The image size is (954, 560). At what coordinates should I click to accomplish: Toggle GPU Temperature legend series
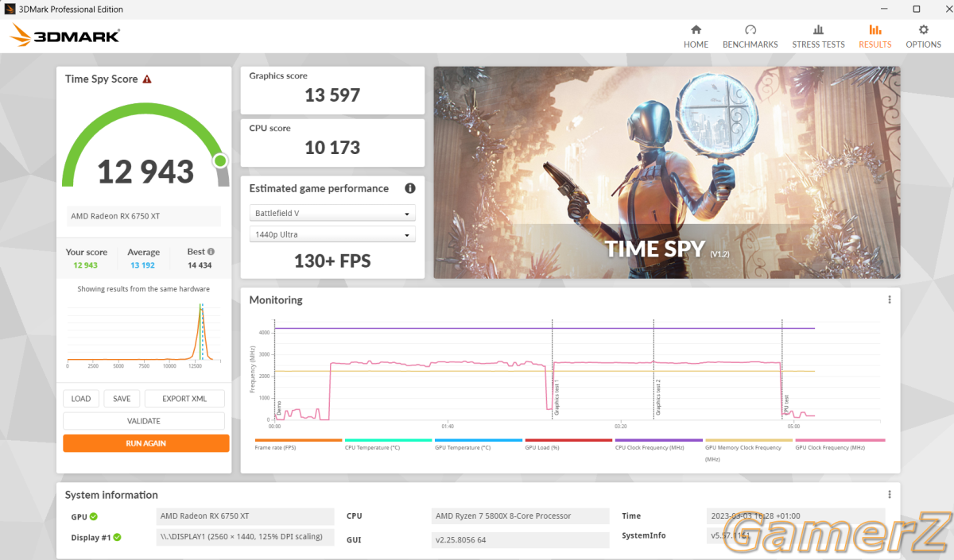tap(478, 445)
